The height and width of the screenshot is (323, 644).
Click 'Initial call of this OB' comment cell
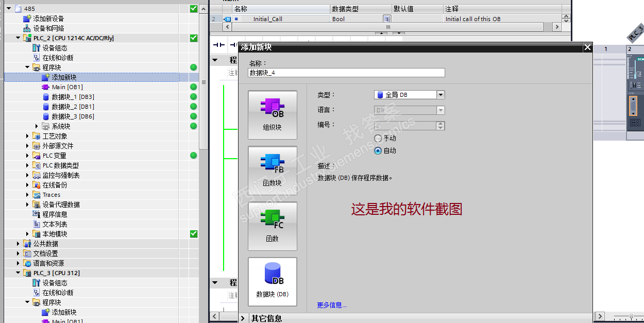pyautogui.click(x=502, y=19)
